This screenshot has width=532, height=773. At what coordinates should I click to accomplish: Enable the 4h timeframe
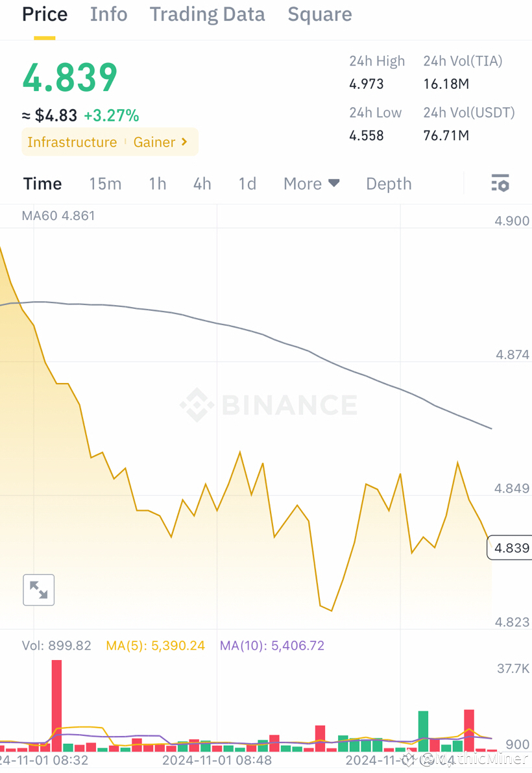(x=202, y=184)
